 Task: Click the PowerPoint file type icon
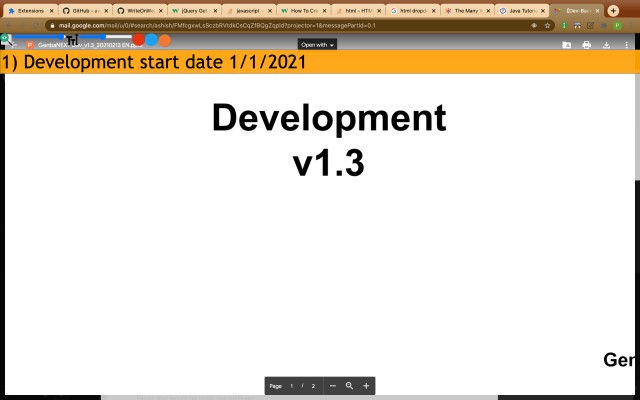pyautogui.click(x=30, y=45)
